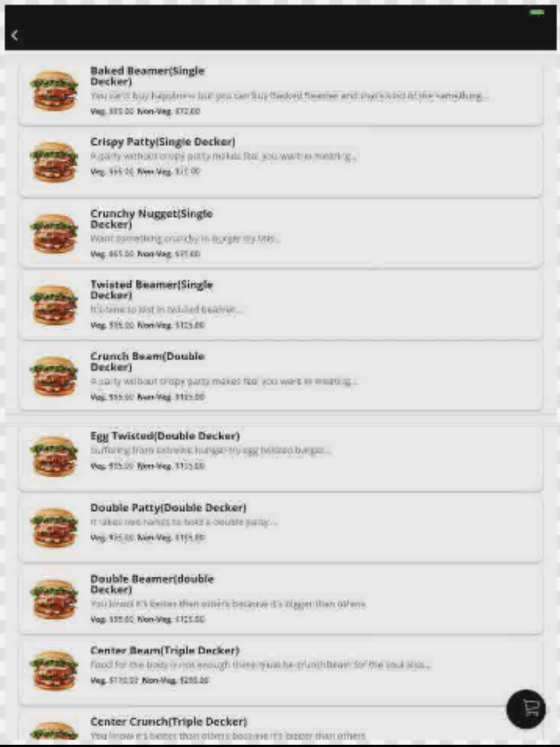Viewport: 560px width, 747px height.
Task: Select Egg Twisted(Double Decker) title
Action: coord(165,436)
